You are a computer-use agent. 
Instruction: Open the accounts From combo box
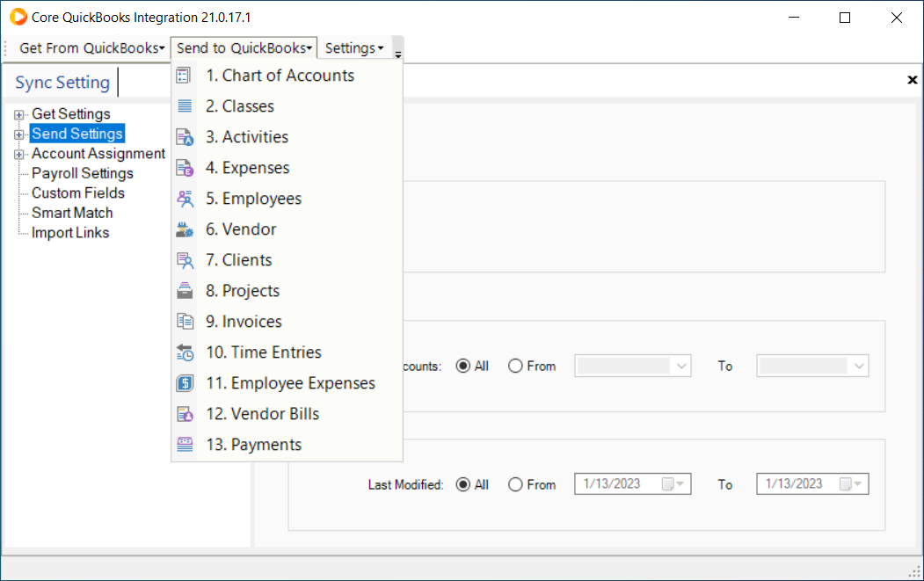[632, 366]
